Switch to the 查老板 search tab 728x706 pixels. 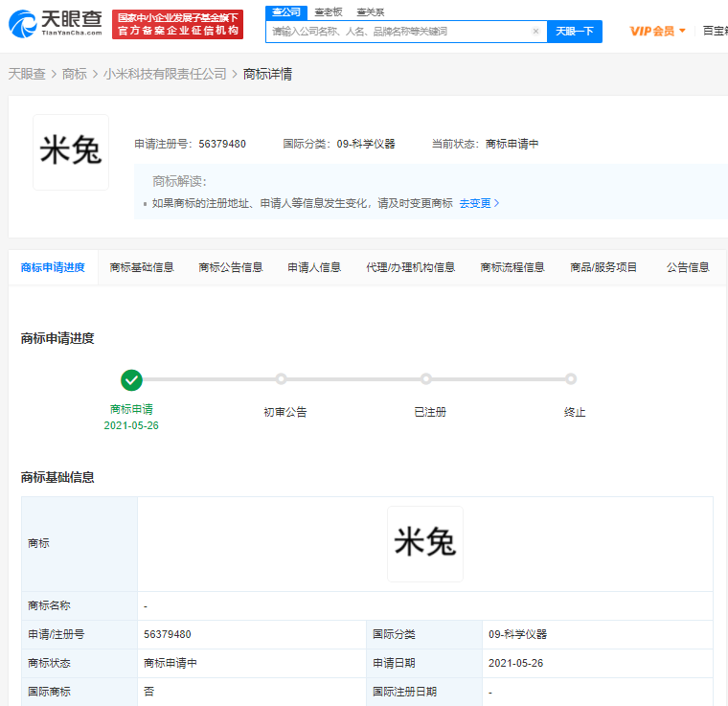[x=329, y=12]
